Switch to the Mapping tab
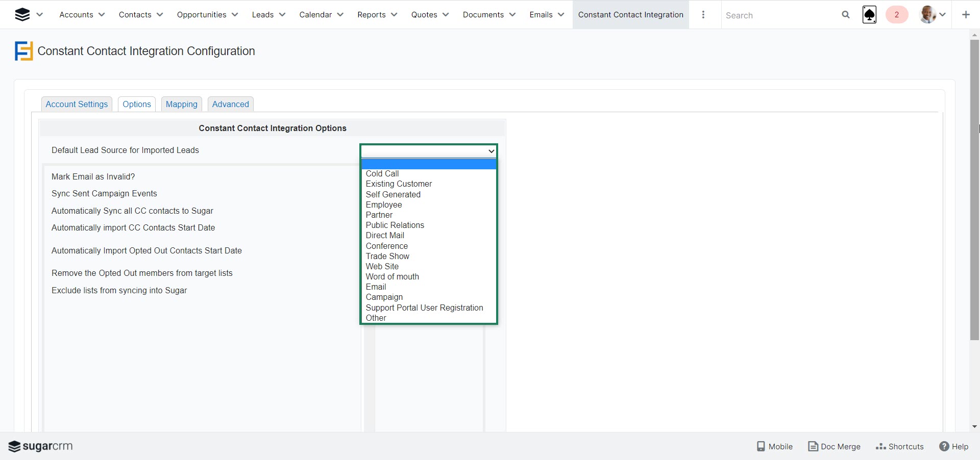The height and width of the screenshot is (460, 980). [x=182, y=104]
